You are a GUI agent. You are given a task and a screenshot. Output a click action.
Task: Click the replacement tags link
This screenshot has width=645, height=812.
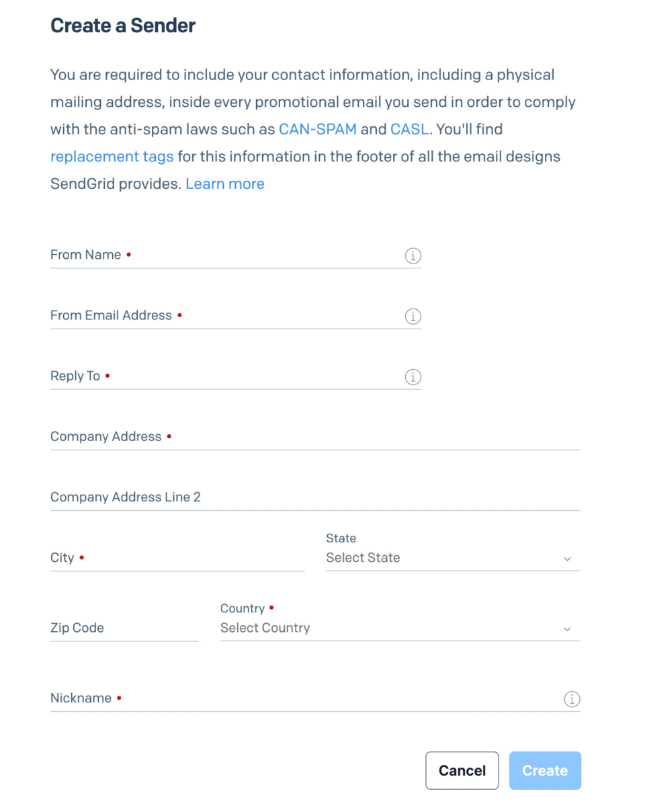pyautogui.click(x=112, y=156)
